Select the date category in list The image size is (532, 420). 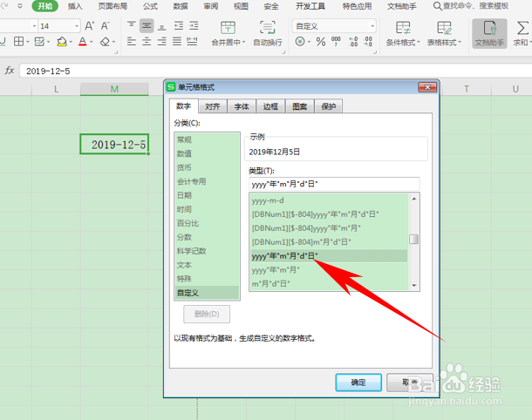click(207, 195)
